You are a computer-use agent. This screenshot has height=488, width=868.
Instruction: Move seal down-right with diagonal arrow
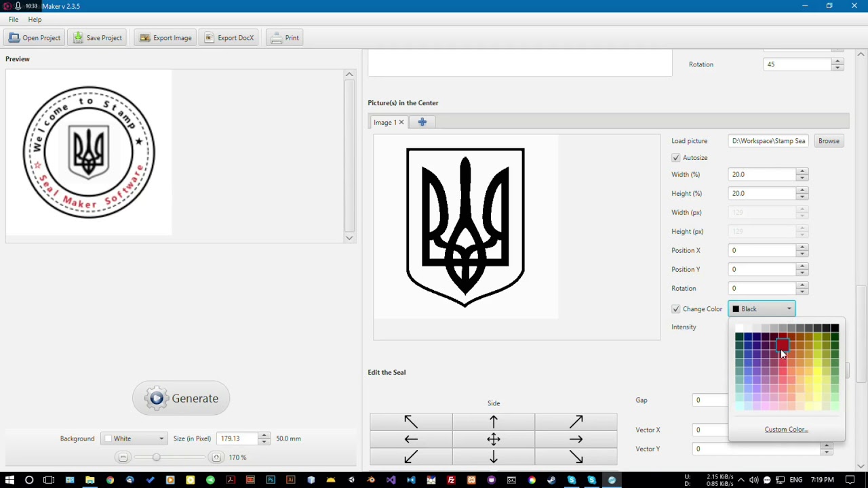[576, 457]
